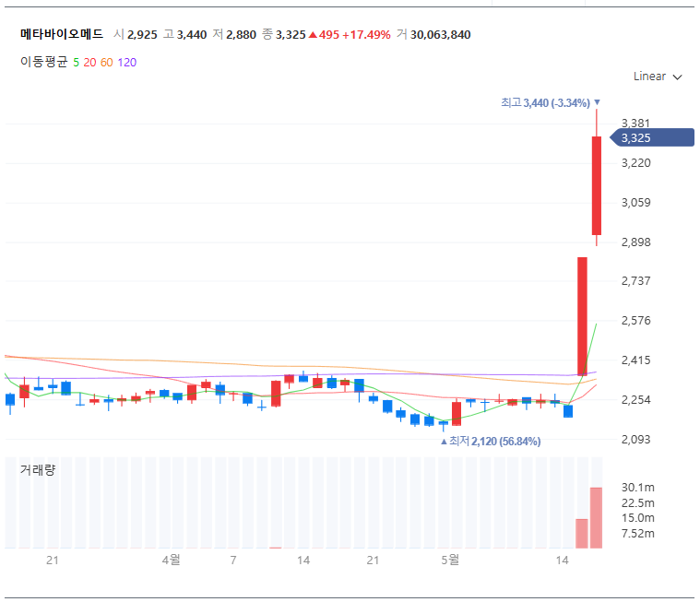Click the date axis label 7
Viewport: 700px width, 602px height.
pos(233,560)
